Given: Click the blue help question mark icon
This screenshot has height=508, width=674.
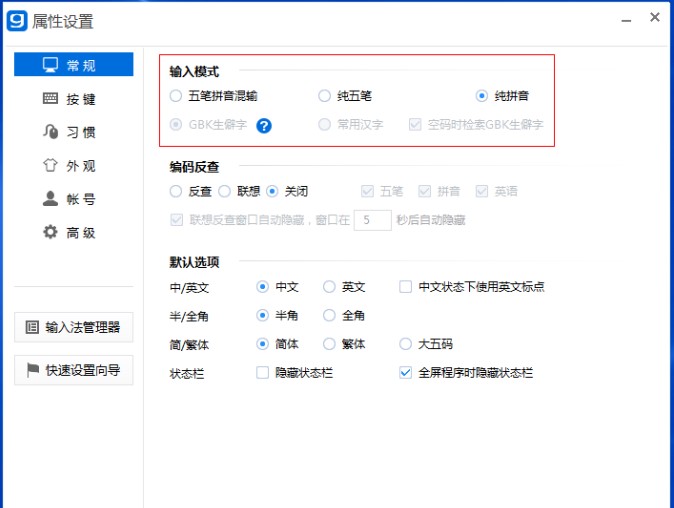Looking at the screenshot, I should 264,126.
